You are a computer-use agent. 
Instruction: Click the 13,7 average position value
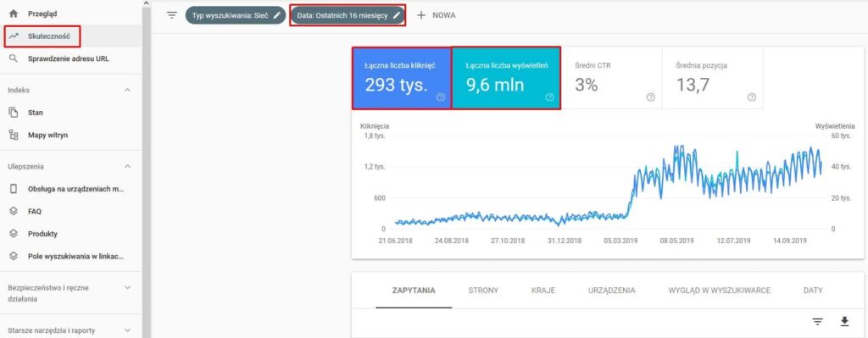(x=693, y=85)
